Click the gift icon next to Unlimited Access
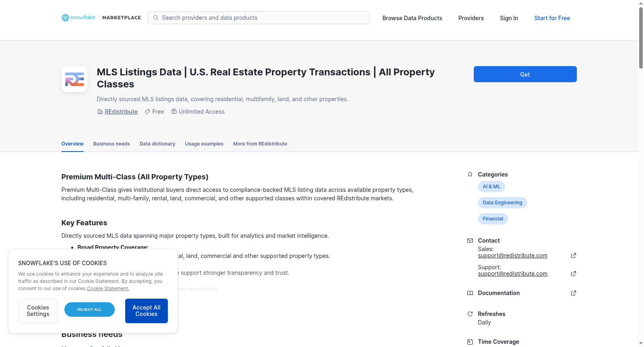Image resolution: width=644 pixels, height=347 pixels. (x=174, y=111)
